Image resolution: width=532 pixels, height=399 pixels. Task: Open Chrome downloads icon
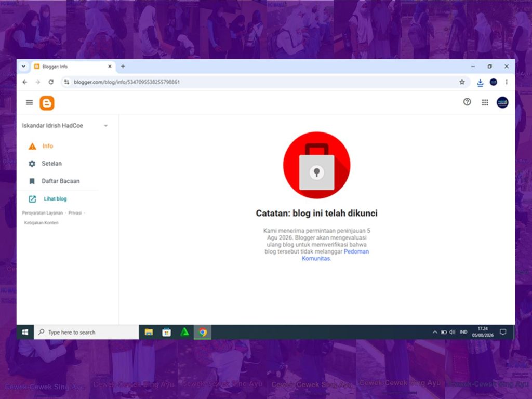click(x=480, y=83)
